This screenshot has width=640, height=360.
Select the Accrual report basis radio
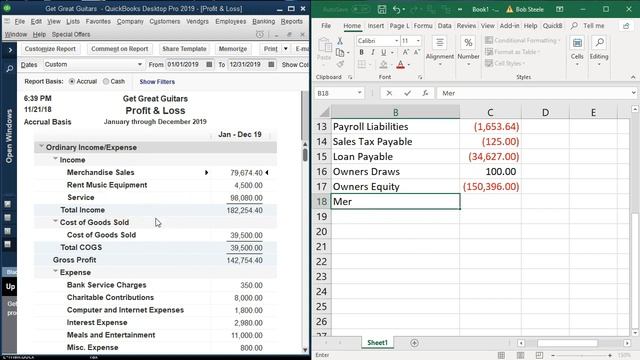[72, 82]
